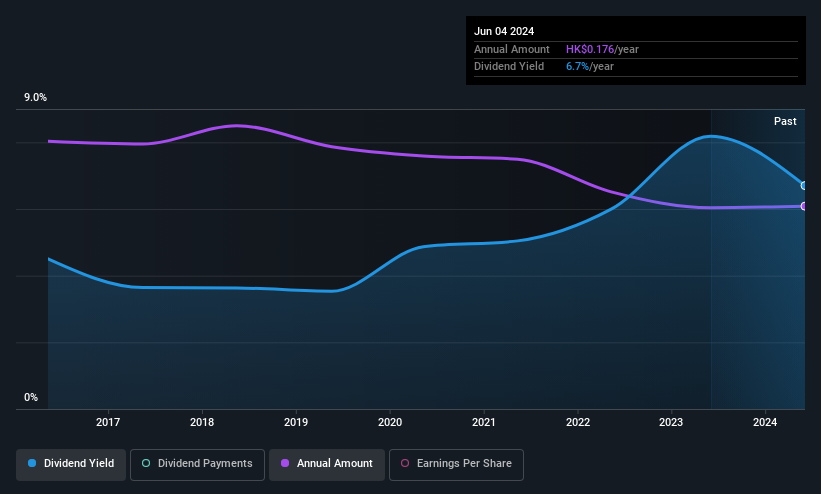Click the 2017 x-axis label
The width and height of the screenshot is (821, 494).
(108, 422)
